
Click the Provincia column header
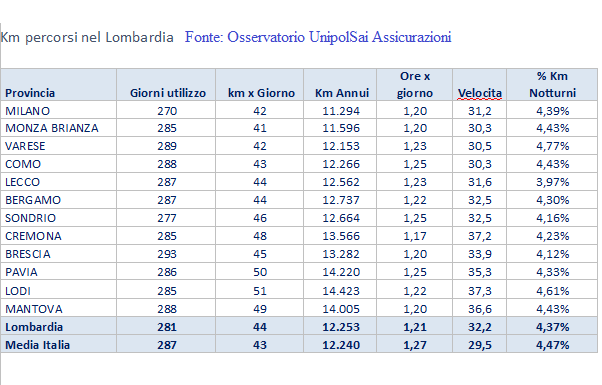(59, 85)
